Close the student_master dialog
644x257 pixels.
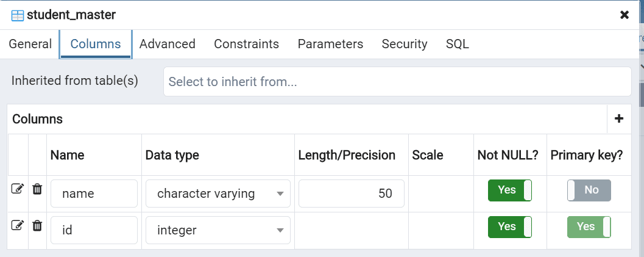[625, 15]
